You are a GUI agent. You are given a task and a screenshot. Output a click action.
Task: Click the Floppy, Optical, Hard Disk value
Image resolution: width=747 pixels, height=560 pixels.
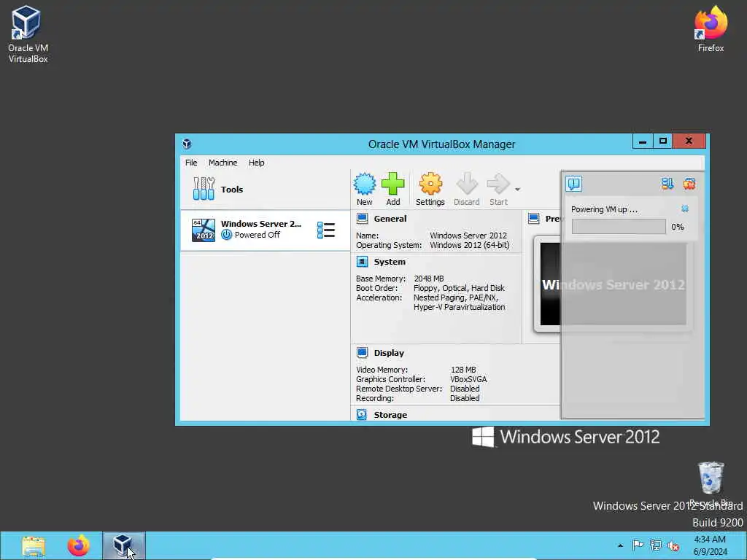click(460, 288)
